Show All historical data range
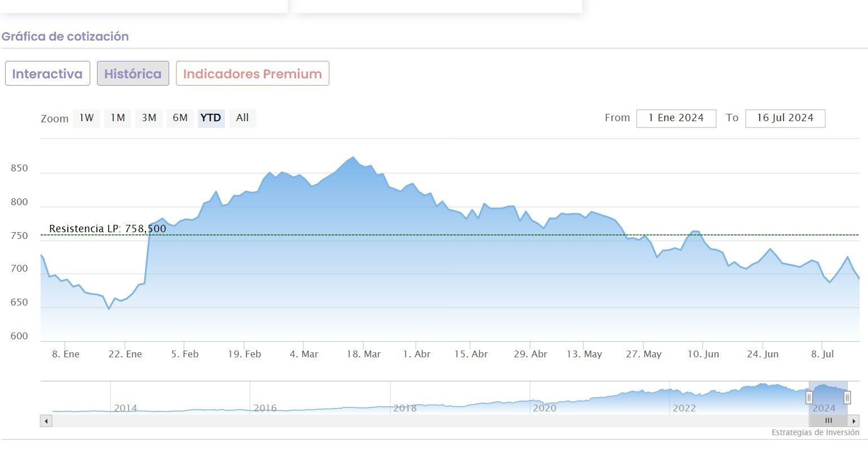 [x=243, y=118]
